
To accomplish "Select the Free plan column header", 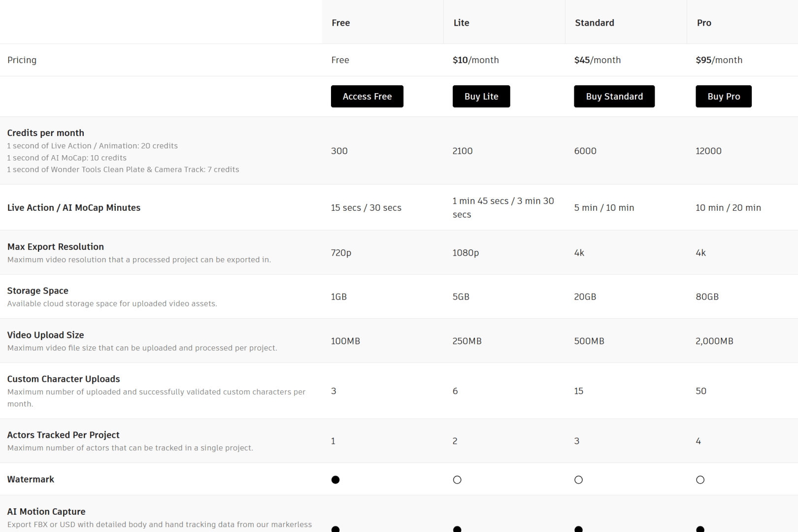I will point(340,22).
